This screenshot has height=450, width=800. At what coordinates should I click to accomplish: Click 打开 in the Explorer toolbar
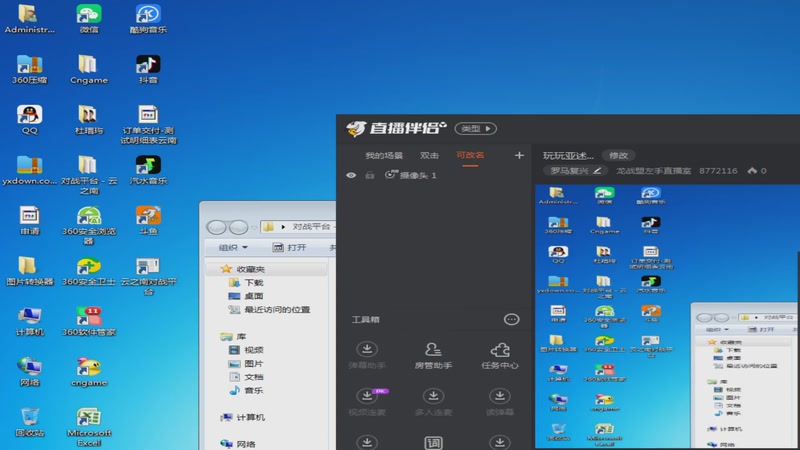point(289,247)
